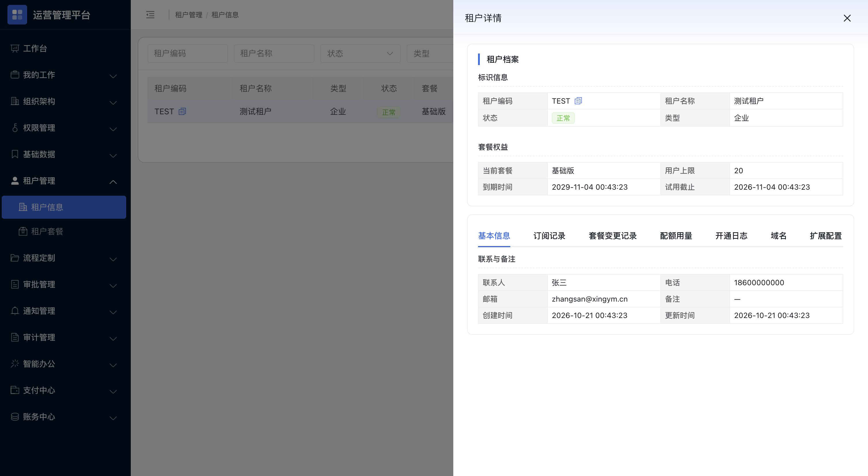
Task: Click the 正常 status tag in drawer
Action: click(x=563, y=118)
